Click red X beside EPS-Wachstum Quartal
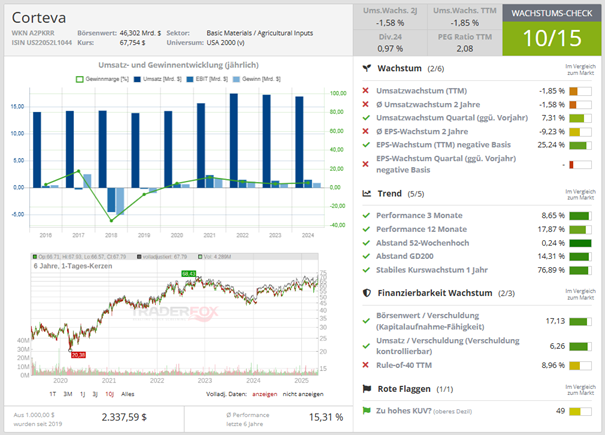 tap(366, 164)
